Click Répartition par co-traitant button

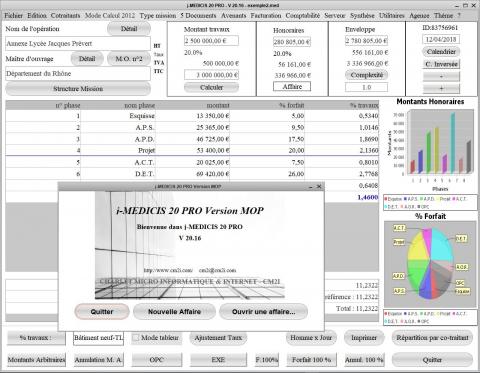(432, 338)
